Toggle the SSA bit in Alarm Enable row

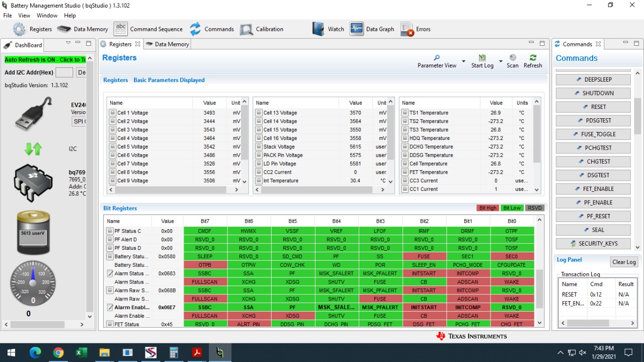[x=249, y=307]
